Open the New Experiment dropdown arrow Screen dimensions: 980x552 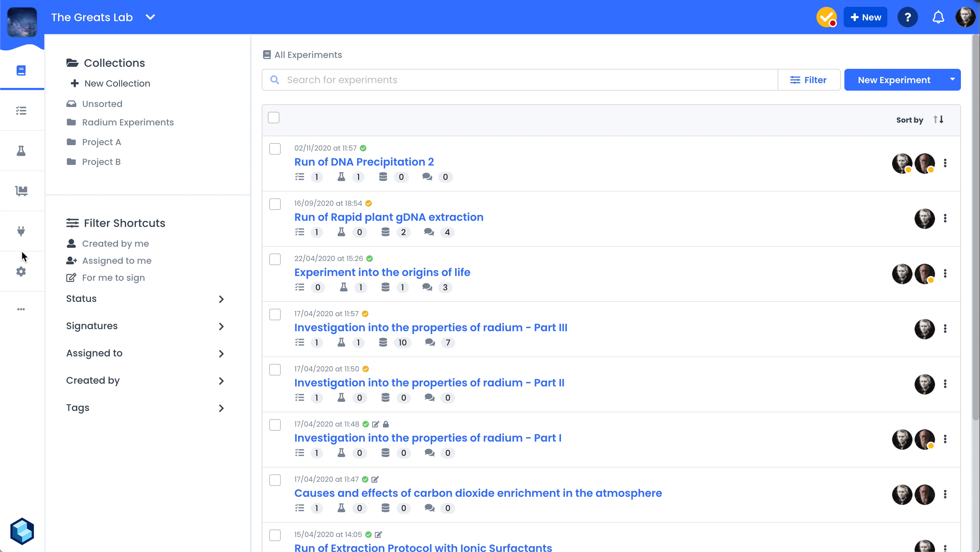952,80
